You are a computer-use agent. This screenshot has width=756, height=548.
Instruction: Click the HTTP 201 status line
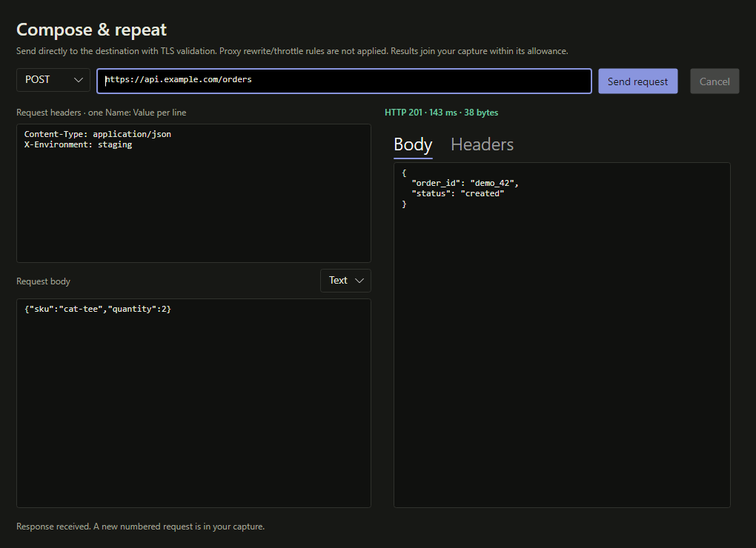(x=441, y=113)
